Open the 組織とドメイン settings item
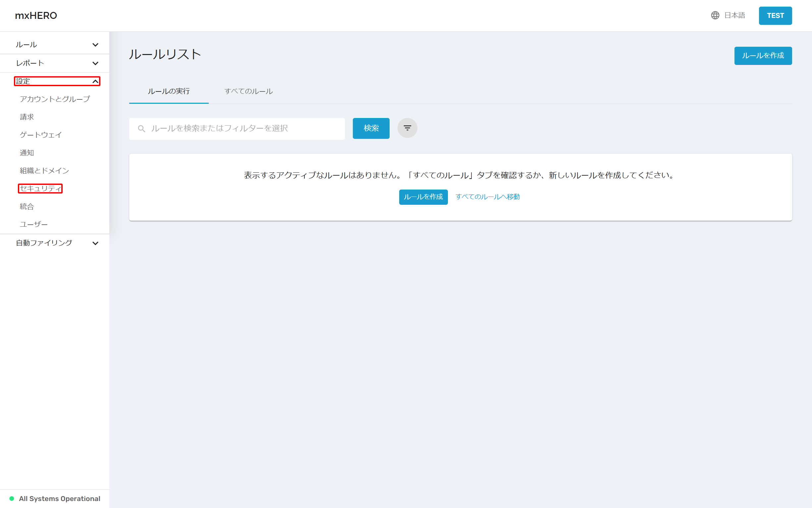Screen dimensions: 812x508 pyautogui.click(x=44, y=171)
